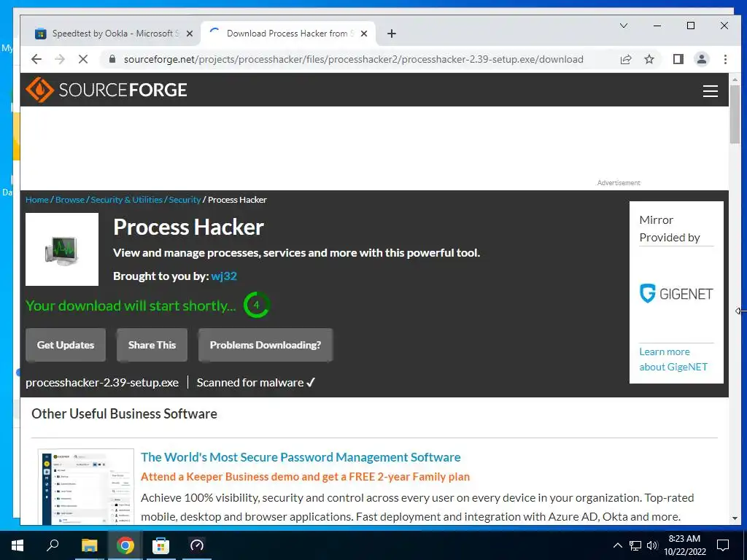The height and width of the screenshot is (560, 747).
Task: Click the Chrome taskbar icon
Action: (x=125, y=545)
